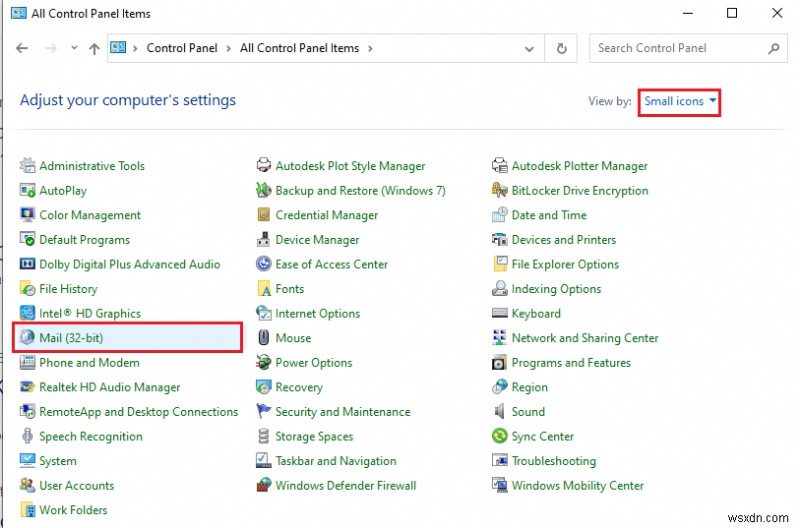This screenshot has width=800, height=528.
Task: Expand chevron before Control Panel breadcrumb
Action: (x=135, y=48)
